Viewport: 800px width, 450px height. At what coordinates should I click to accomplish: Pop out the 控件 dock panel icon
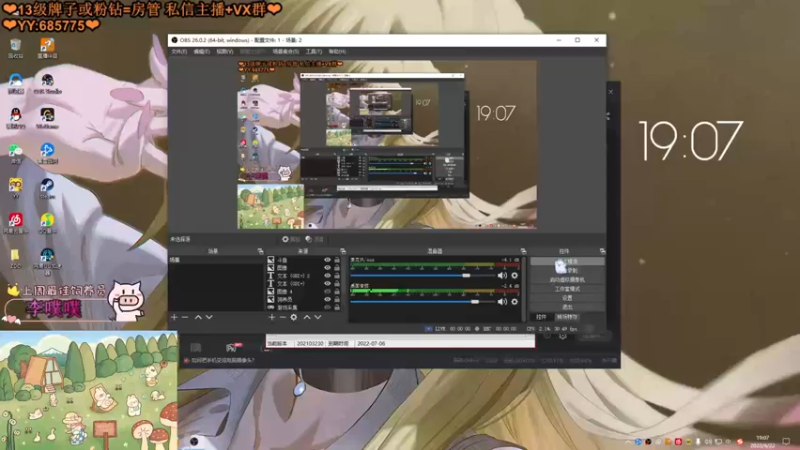point(603,251)
